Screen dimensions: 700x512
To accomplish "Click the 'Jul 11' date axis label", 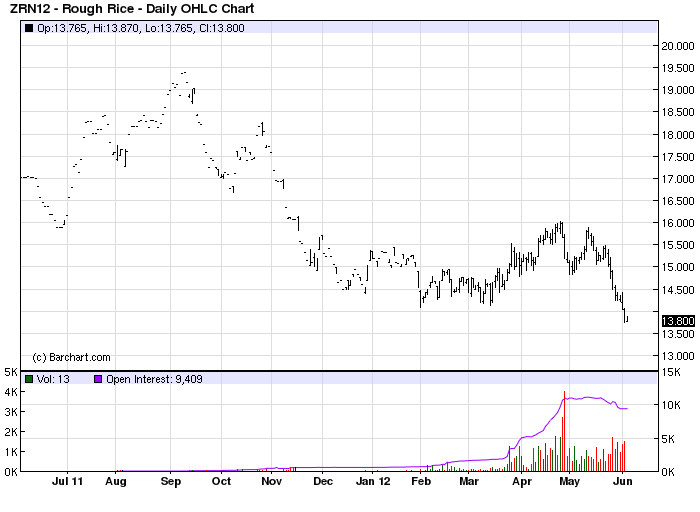I will (x=67, y=481).
